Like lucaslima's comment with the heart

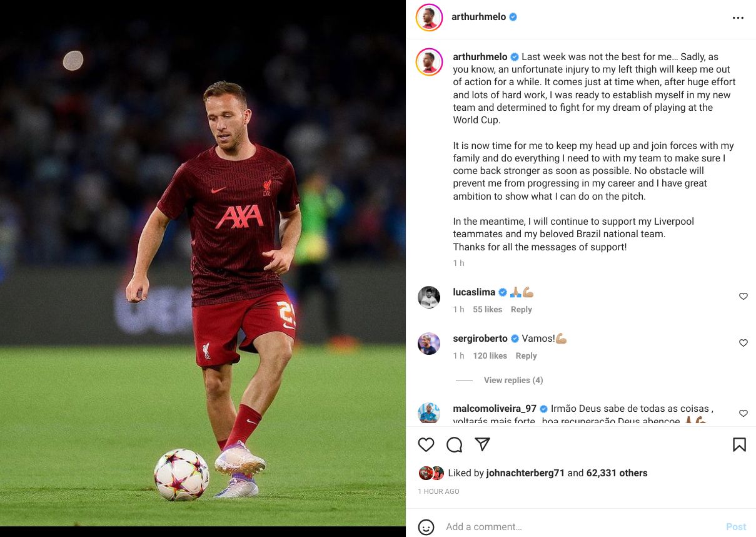tap(743, 297)
